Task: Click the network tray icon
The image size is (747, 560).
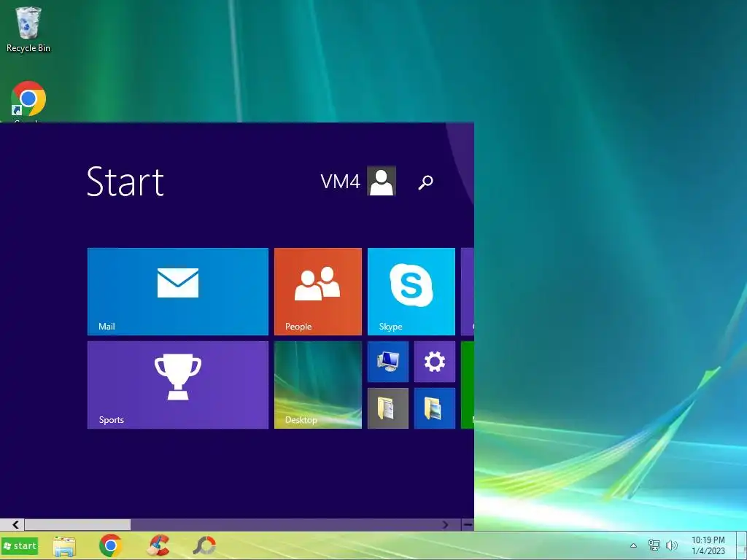Action: click(x=654, y=545)
